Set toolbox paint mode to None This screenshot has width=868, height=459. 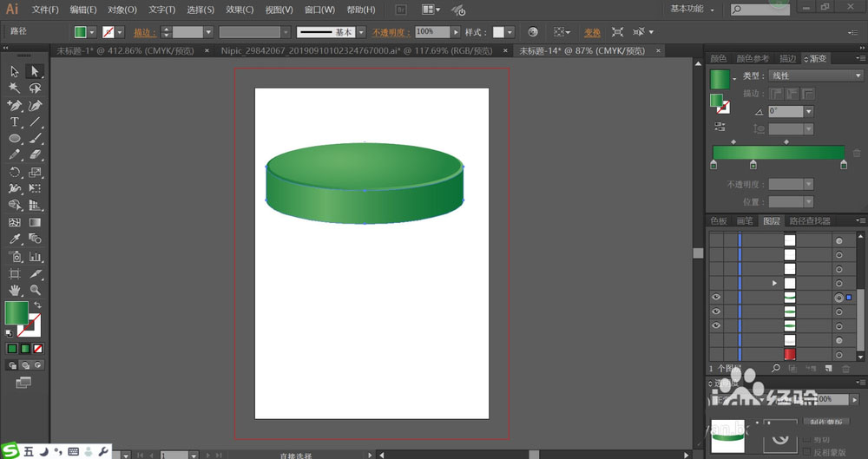37,349
